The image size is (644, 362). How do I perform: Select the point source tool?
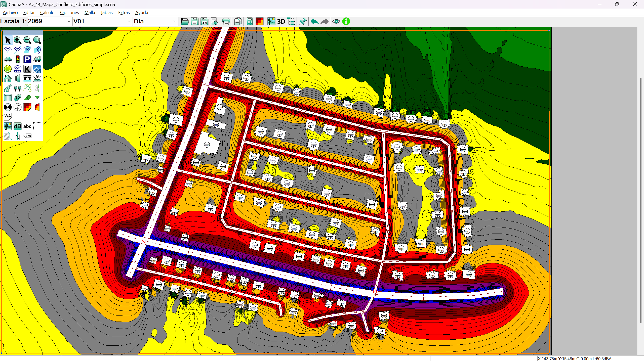(8, 50)
